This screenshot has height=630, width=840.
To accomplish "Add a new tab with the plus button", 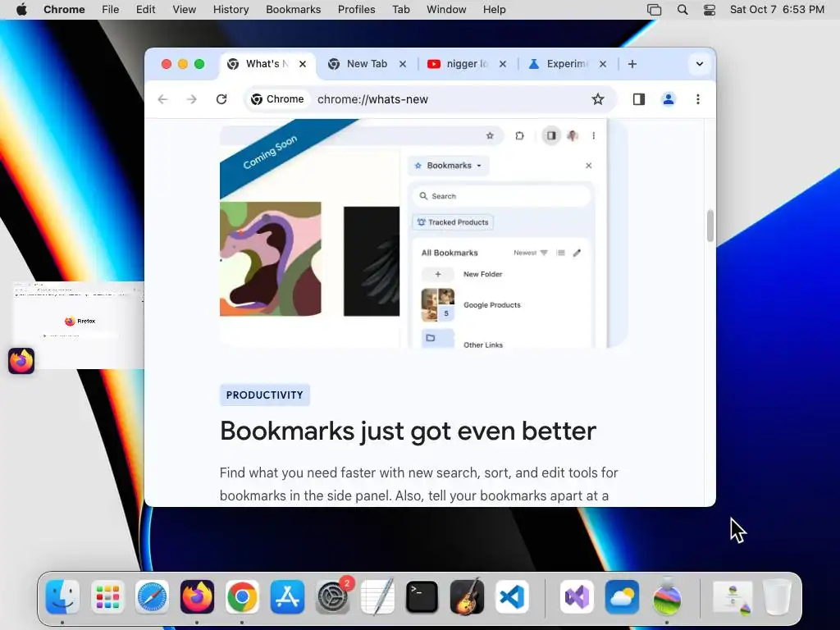I will [632, 64].
